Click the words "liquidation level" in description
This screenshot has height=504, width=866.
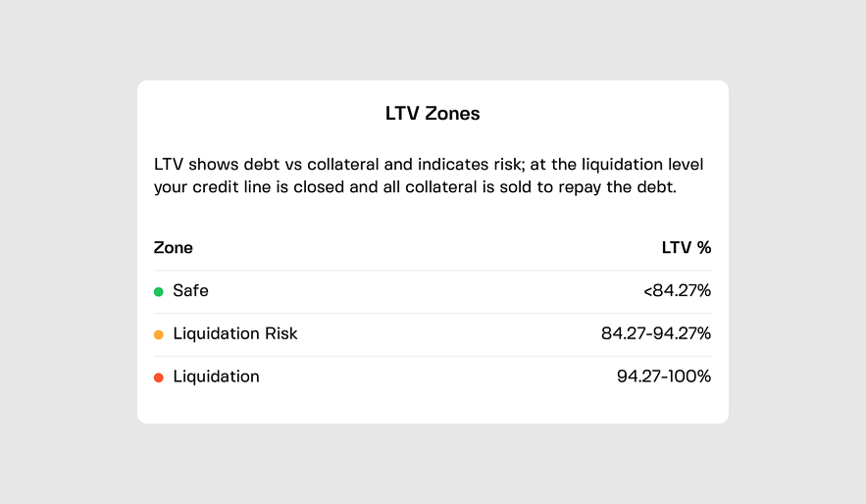coord(640,165)
